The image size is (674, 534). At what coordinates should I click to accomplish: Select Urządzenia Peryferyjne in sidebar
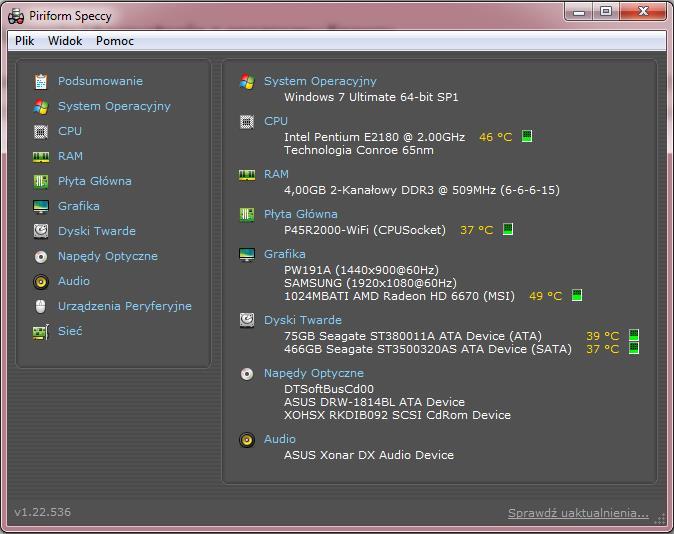coord(125,306)
